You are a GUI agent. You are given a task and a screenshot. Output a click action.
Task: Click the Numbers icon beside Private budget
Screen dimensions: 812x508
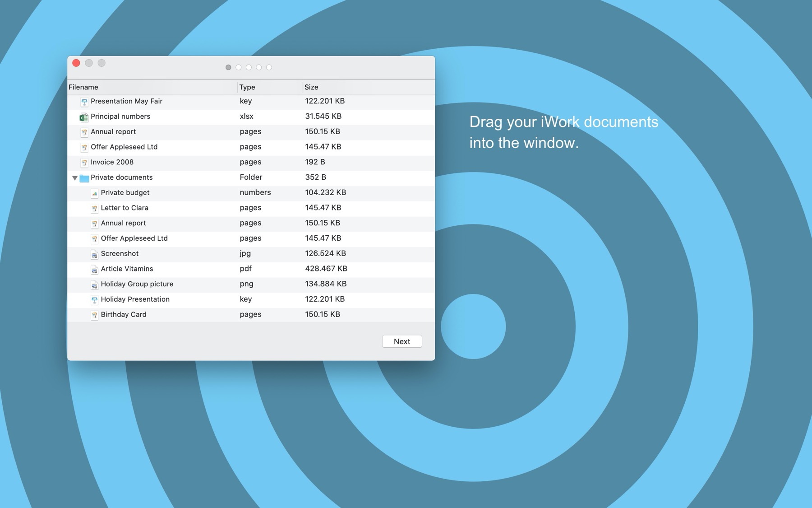coord(94,193)
